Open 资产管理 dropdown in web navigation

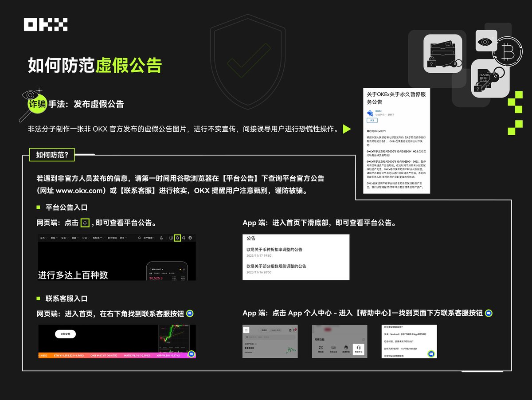click(x=149, y=238)
